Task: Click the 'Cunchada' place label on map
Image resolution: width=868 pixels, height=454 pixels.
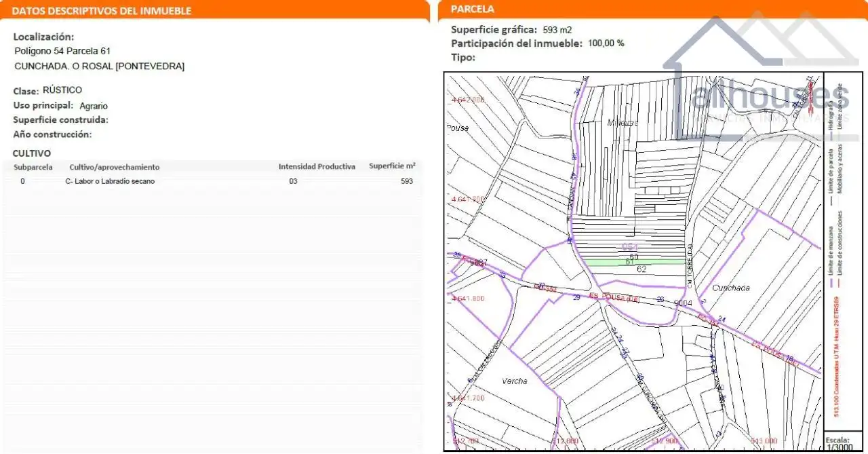Action: tap(731, 288)
